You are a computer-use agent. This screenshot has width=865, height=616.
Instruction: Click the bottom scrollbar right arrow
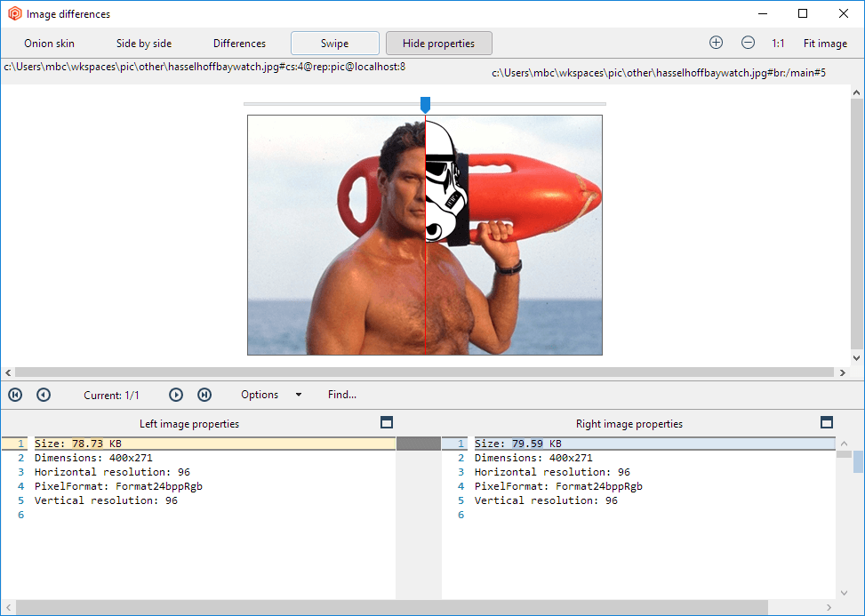(829, 607)
